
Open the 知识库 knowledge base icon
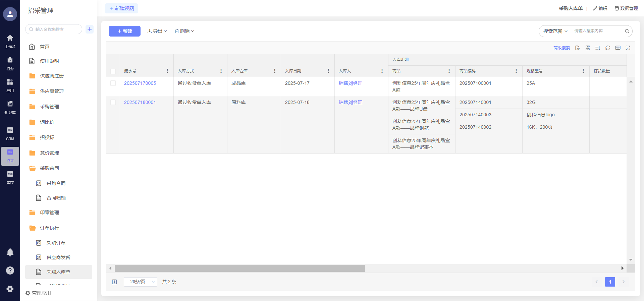click(10, 107)
